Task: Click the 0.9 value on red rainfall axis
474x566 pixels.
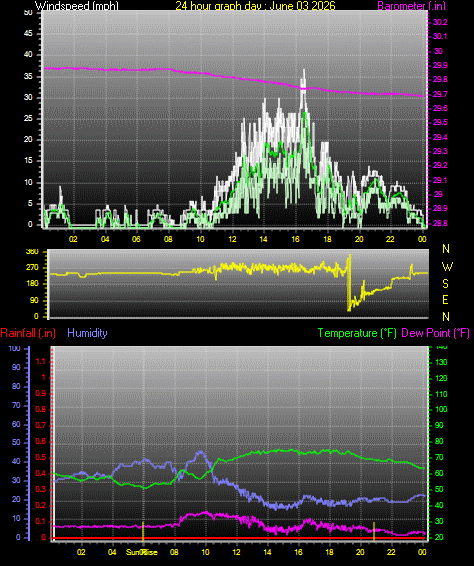Action: click(x=41, y=393)
